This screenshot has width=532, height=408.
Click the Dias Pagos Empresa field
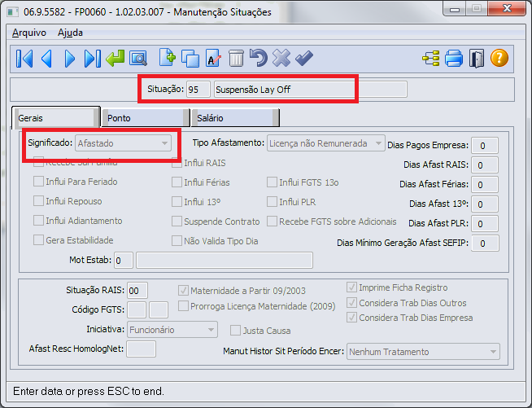tap(485, 146)
